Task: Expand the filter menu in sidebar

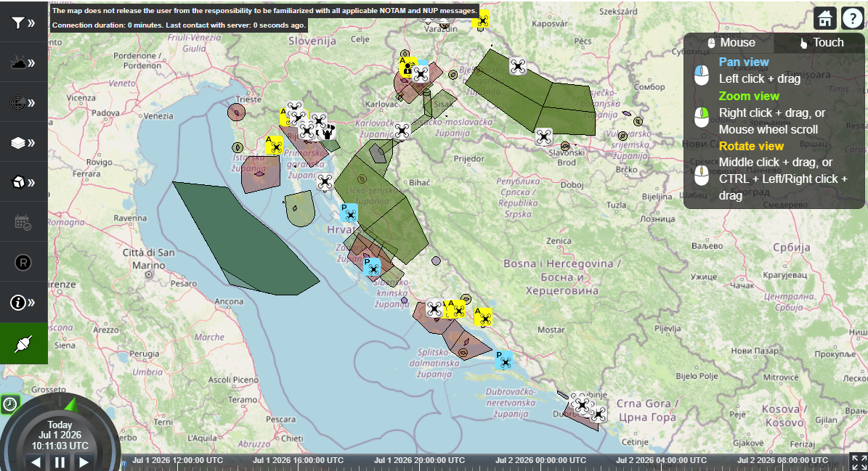Action: tap(23, 22)
